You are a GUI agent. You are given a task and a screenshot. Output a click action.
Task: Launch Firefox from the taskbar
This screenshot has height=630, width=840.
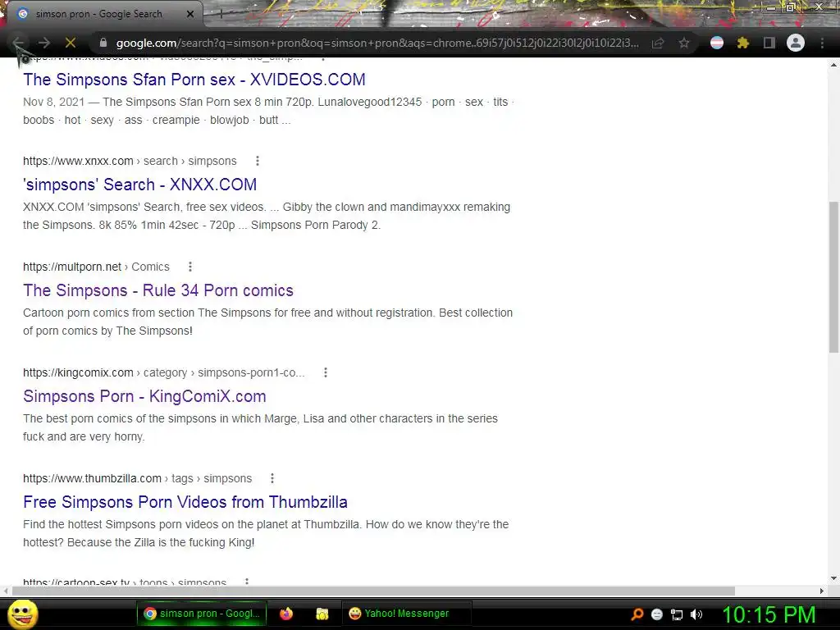click(x=286, y=614)
